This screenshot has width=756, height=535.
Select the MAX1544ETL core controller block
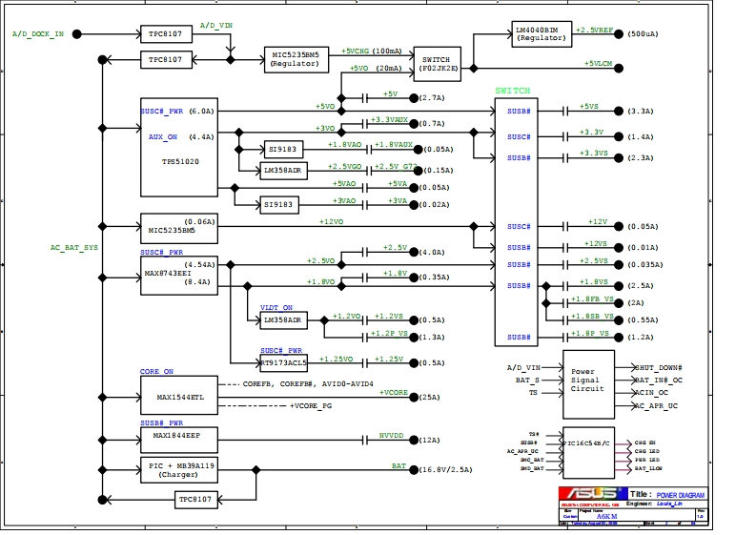point(178,397)
